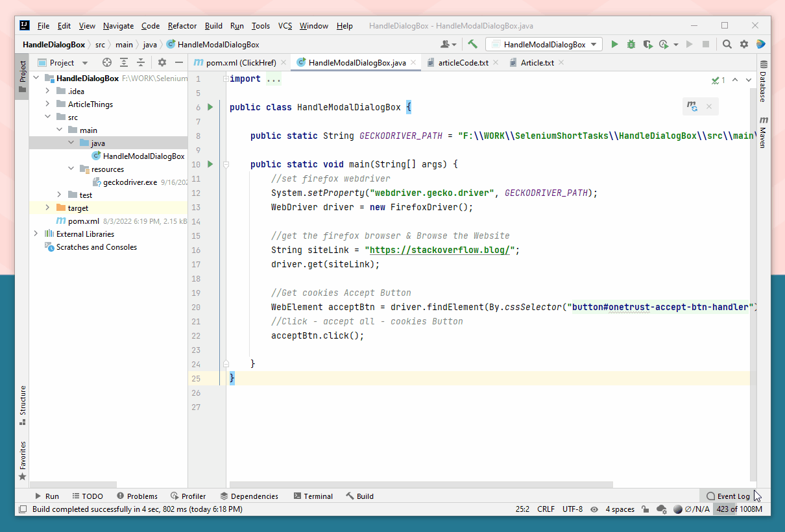
Task: Click the Profile run icon in the toolbar
Action: pos(663,44)
